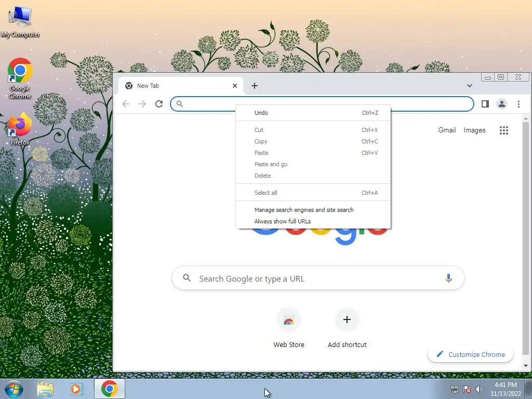Viewport: 532px width, 399px height.
Task: Click the Chrome forward arrow
Action: [x=142, y=104]
